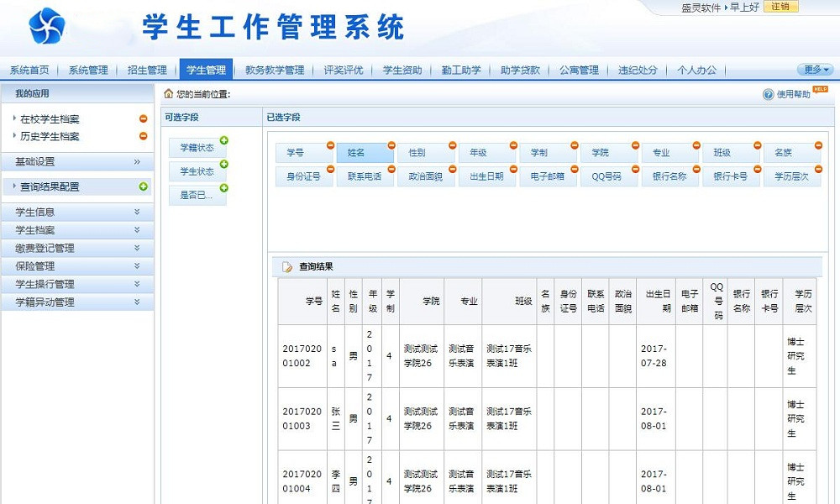Click the 注销 logout button
The width and height of the screenshot is (840, 504).
click(780, 7)
